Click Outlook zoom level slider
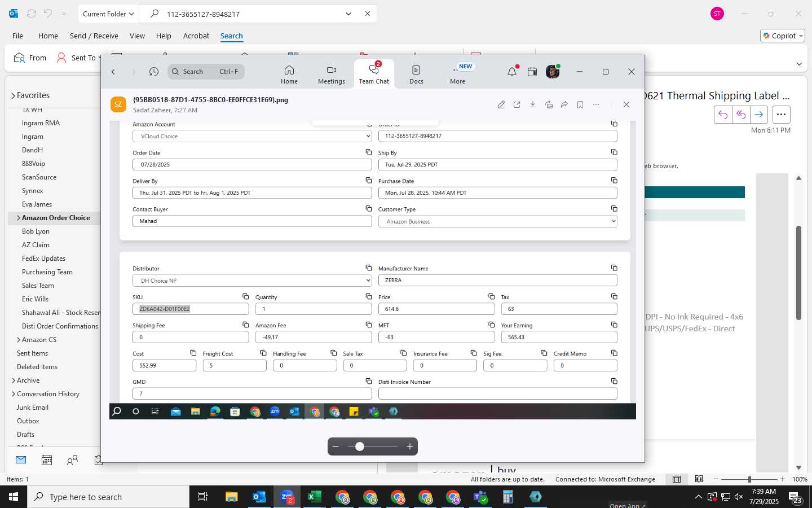812x508 pixels. coord(749,479)
